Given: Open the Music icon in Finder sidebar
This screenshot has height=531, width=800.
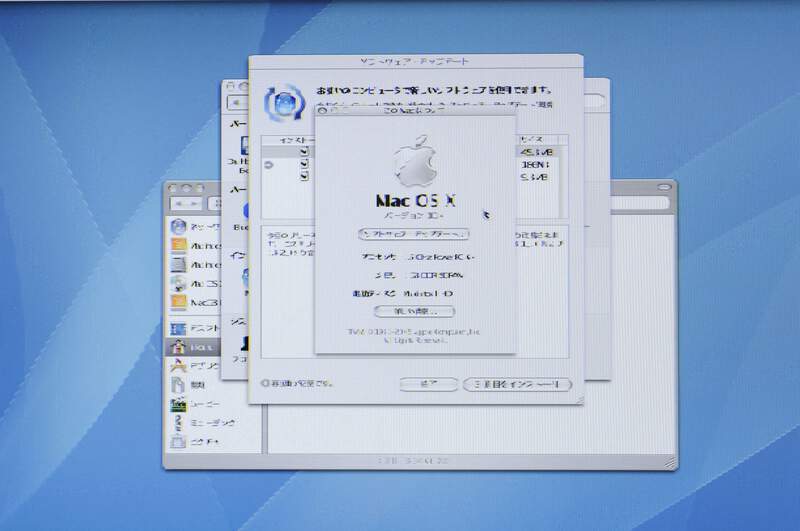Looking at the screenshot, I should point(178,424).
